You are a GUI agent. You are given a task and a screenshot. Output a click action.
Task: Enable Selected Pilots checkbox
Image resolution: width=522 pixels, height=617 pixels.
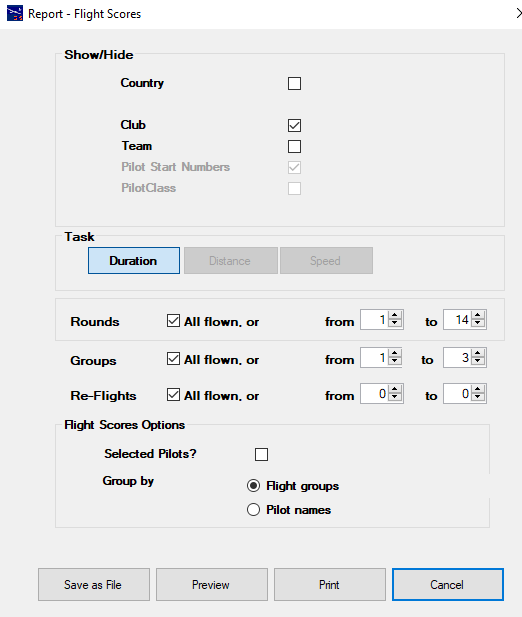(x=262, y=454)
